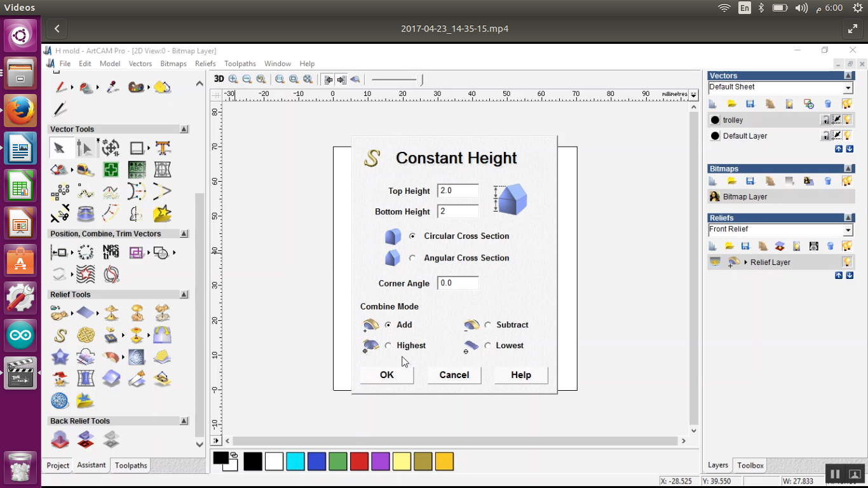Select Highest combine mode radio button

[388, 346]
